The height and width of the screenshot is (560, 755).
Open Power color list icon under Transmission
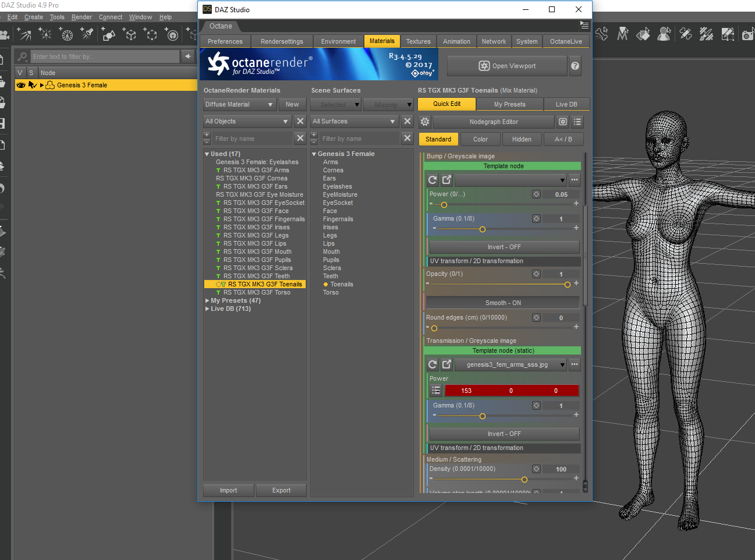click(436, 391)
